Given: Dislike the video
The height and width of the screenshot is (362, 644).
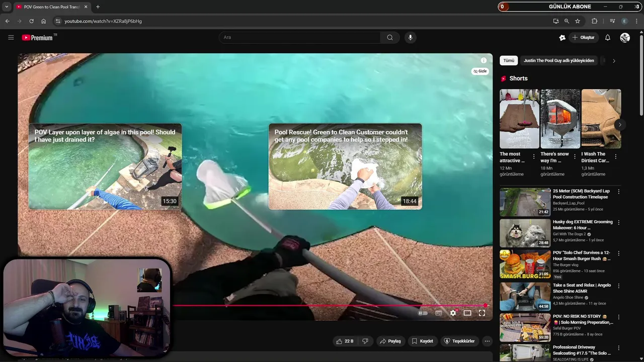Looking at the screenshot, I should coord(365,341).
